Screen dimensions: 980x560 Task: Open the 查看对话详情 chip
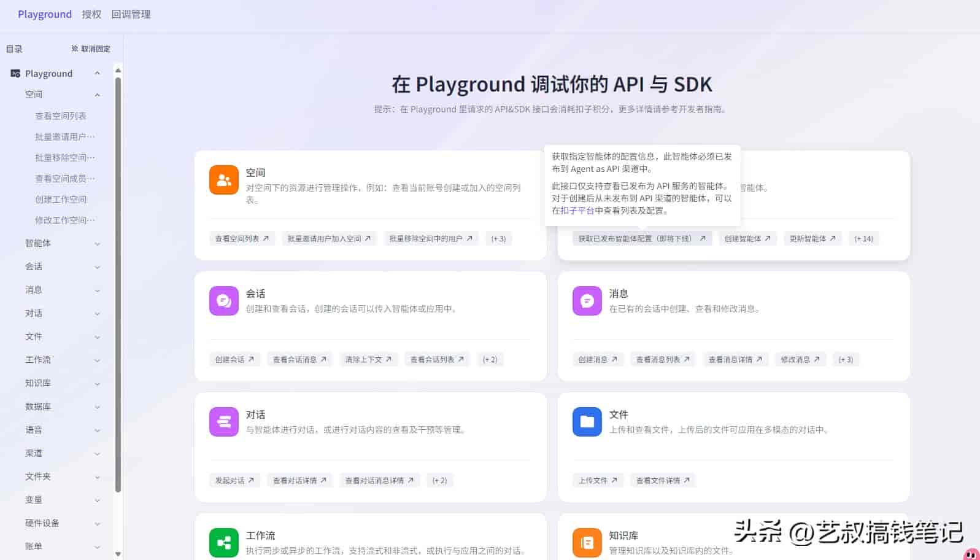pyautogui.click(x=299, y=480)
